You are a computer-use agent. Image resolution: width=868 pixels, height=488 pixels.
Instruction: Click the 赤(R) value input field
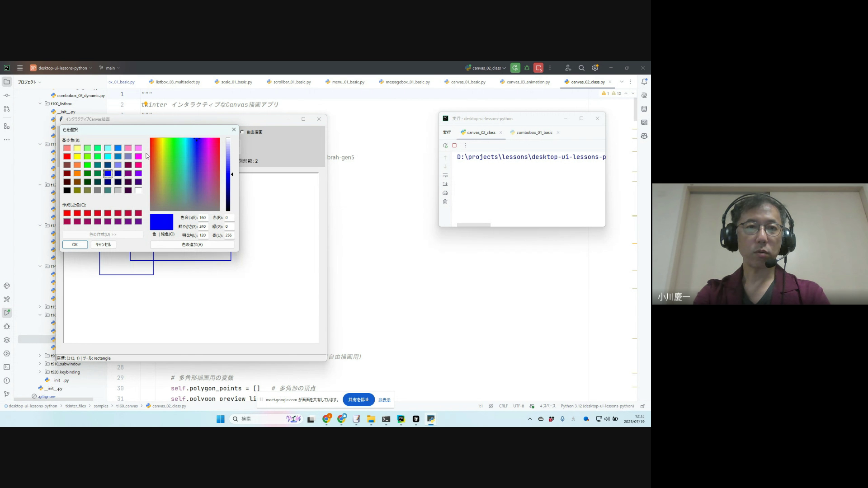point(229,217)
